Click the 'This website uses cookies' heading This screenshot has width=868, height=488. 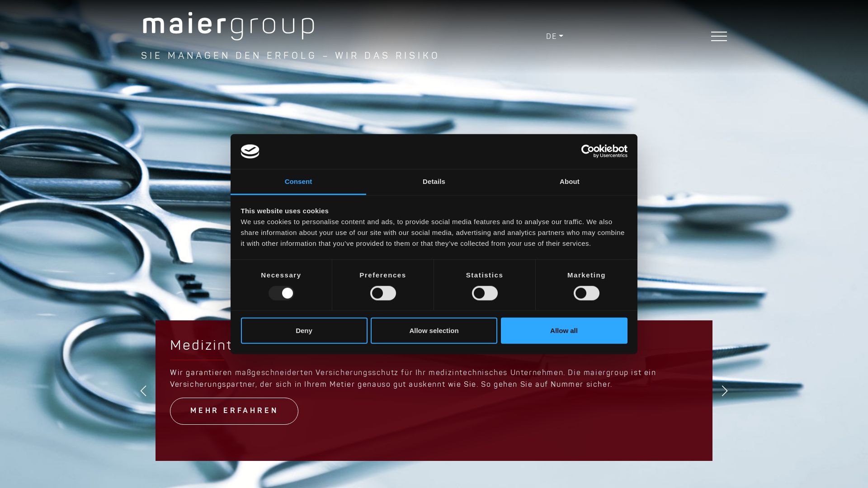pos(285,211)
